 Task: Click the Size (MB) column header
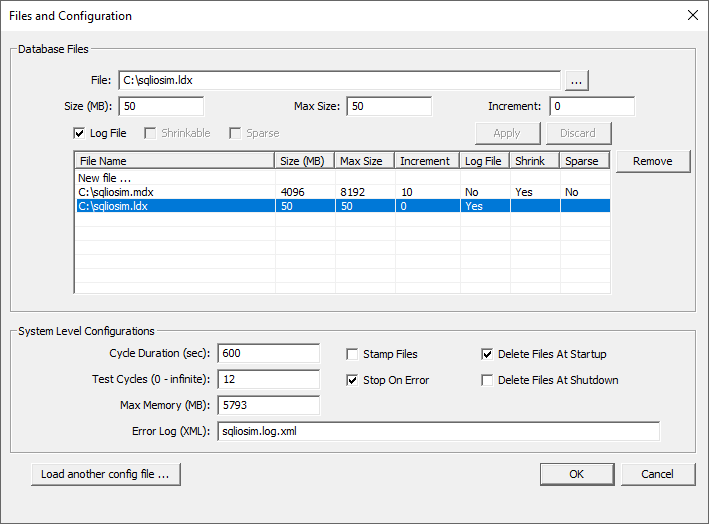305,161
